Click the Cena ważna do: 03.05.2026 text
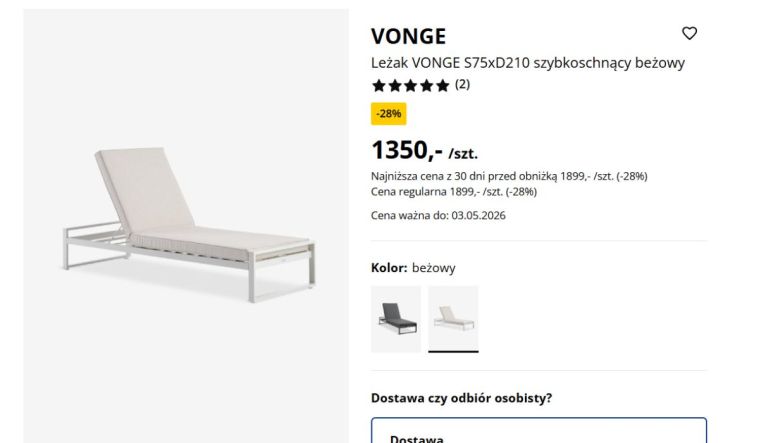Screen dimensions: 759x443 pyautogui.click(x=438, y=215)
